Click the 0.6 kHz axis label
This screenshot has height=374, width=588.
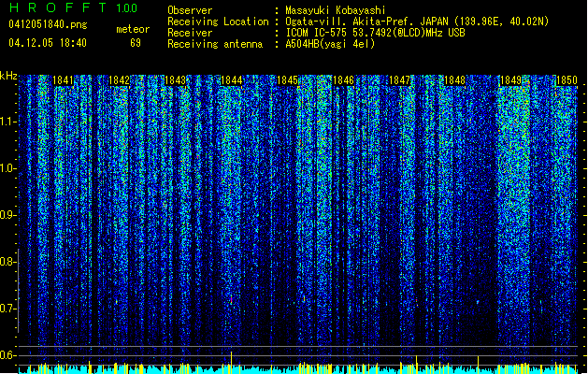tap(8, 355)
